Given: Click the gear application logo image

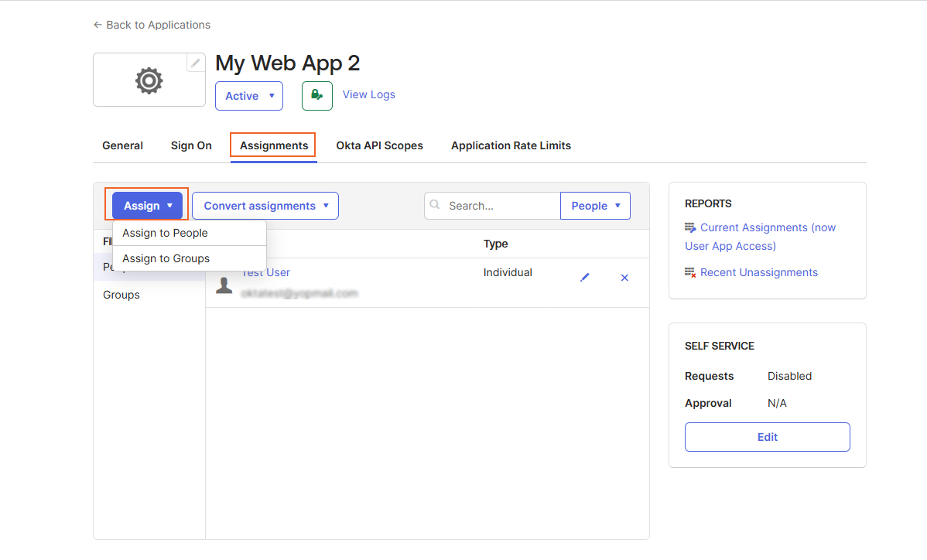Looking at the screenshot, I should point(149,80).
